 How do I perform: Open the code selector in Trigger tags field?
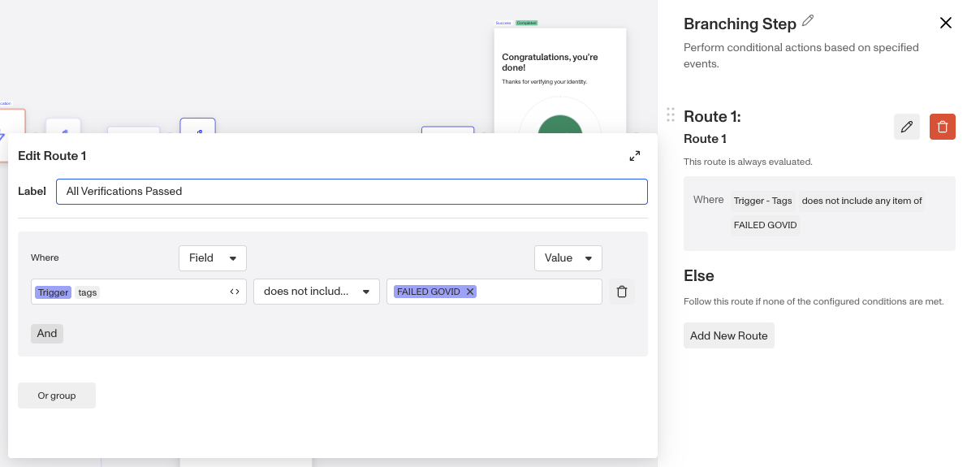pyautogui.click(x=235, y=292)
